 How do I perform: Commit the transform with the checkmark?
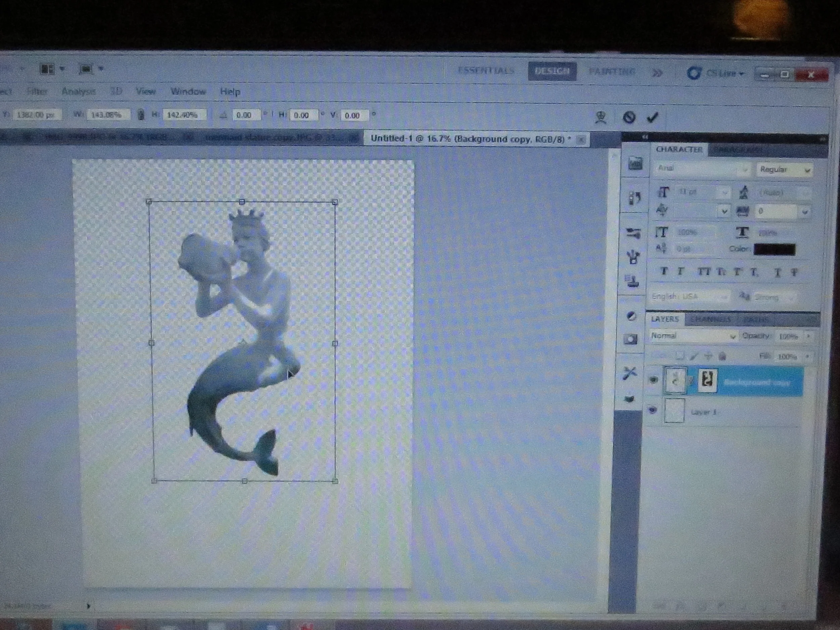tap(652, 118)
